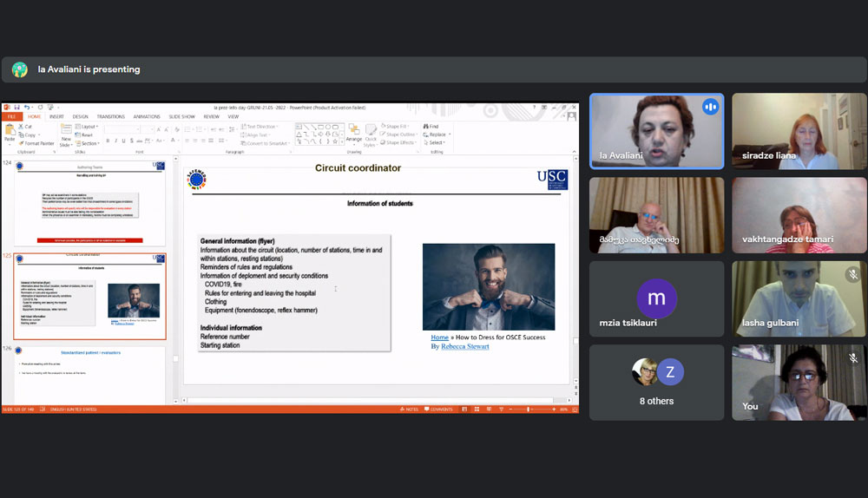Select the Format Painter tool
This screenshot has height=498, width=868.
[37, 143]
